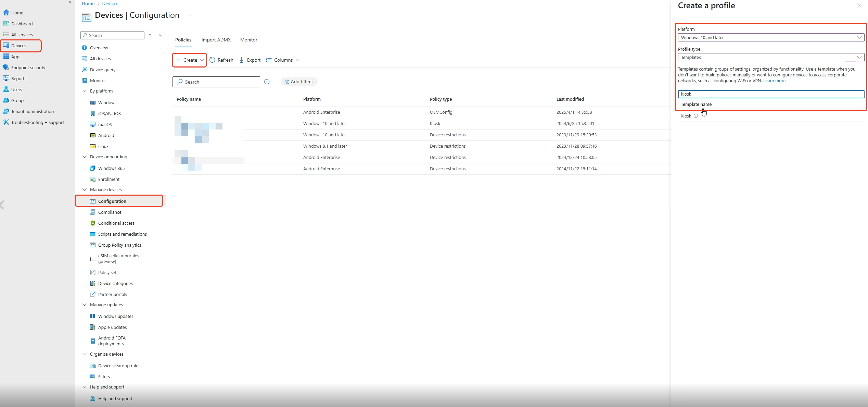Open Endpoint security from the sidebar
Image resolution: width=868 pixels, height=407 pixels.
tap(28, 67)
